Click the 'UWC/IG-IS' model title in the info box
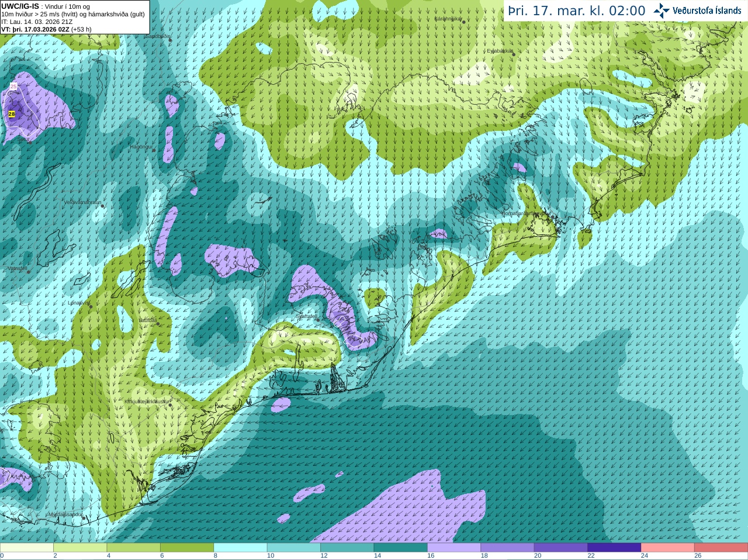 20,6
